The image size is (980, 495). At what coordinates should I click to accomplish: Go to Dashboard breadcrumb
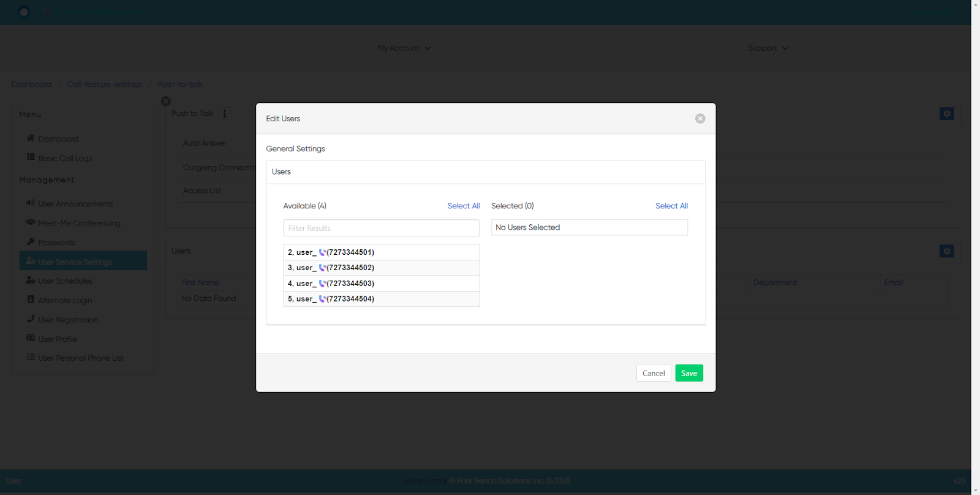pyautogui.click(x=31, y=85)
